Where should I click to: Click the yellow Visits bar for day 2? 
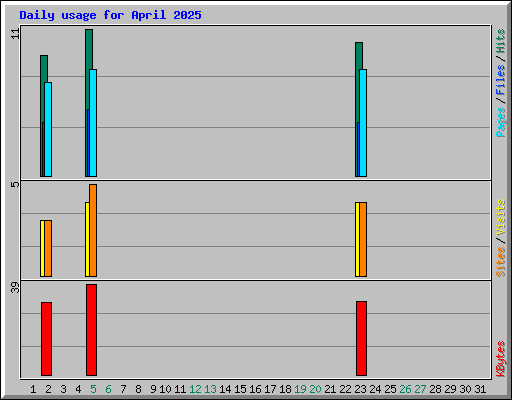tap(42, 248)
